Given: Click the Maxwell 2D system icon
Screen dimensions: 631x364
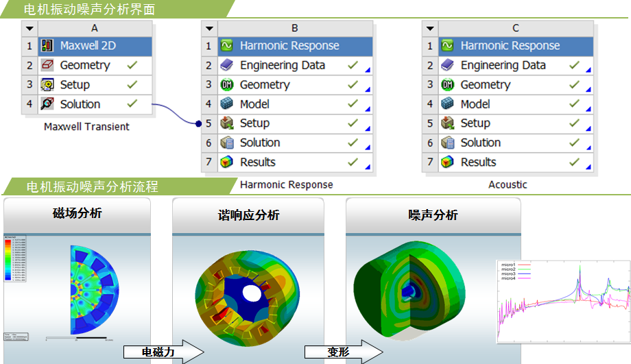Looking at the screenshot, I should 47,45.
